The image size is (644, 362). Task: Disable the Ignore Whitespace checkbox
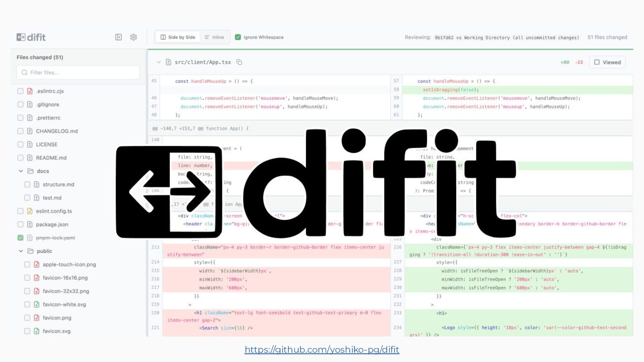[238, 37]
